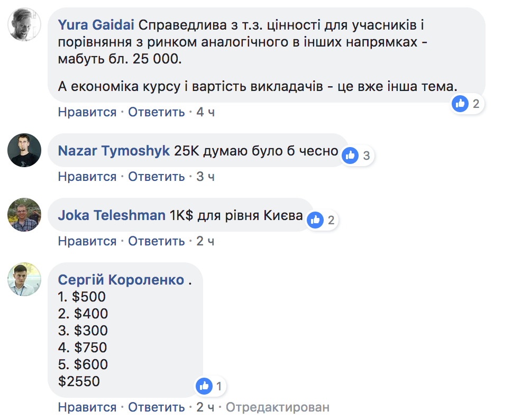Open the 4 ч timestamp on Yura's comment
512x420 pixels.
[205, 112]
